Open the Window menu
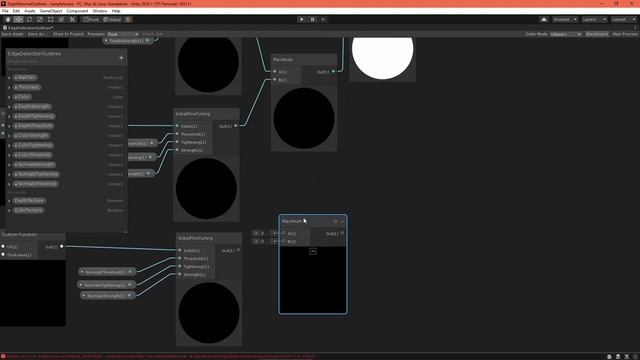Viewport: 640px width, 360px height. point(100,11)
